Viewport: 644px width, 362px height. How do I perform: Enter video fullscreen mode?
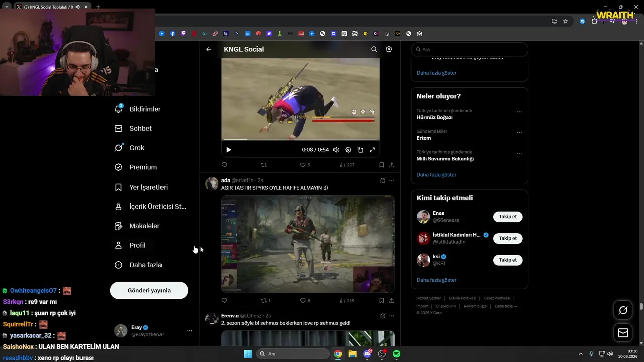[372, 150]
